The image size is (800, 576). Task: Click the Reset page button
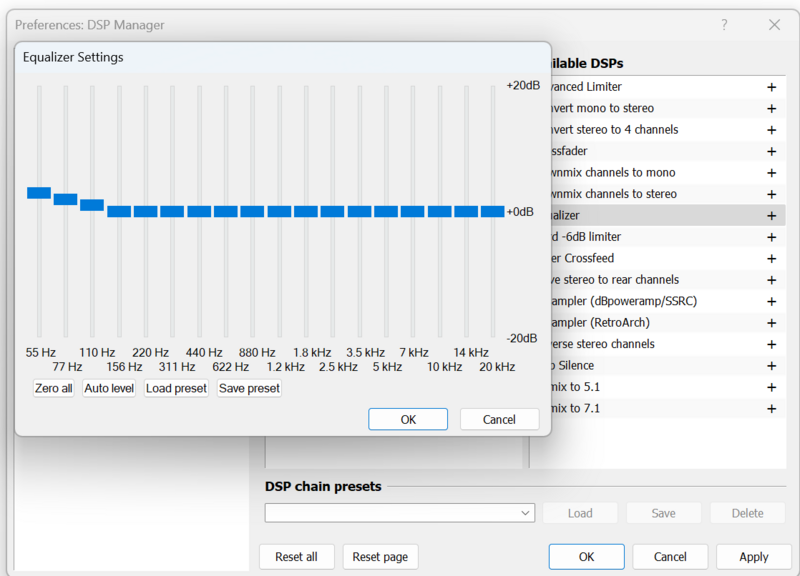click(380, 556)
